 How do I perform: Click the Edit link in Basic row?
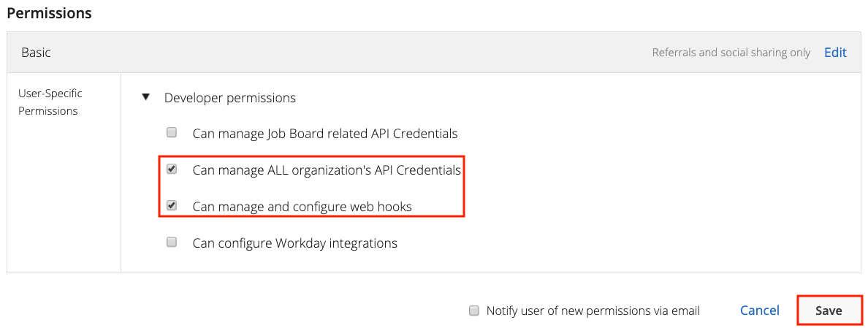[x=835, y=53]
